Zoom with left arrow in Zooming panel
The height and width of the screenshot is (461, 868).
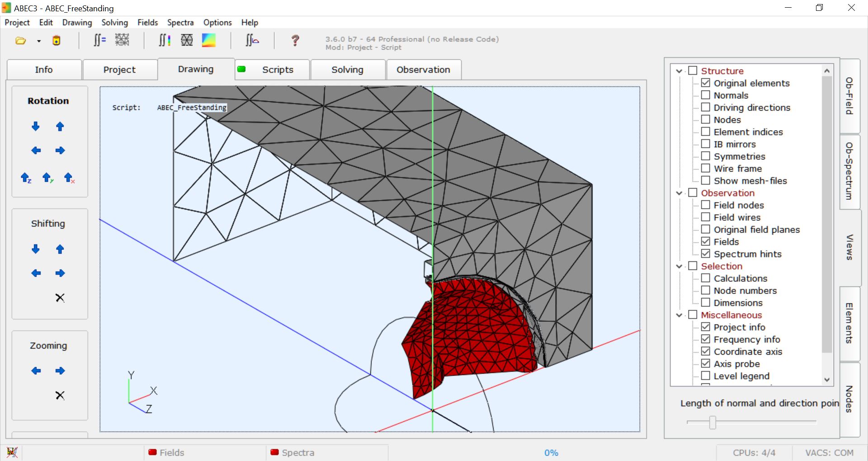(36, 371)
